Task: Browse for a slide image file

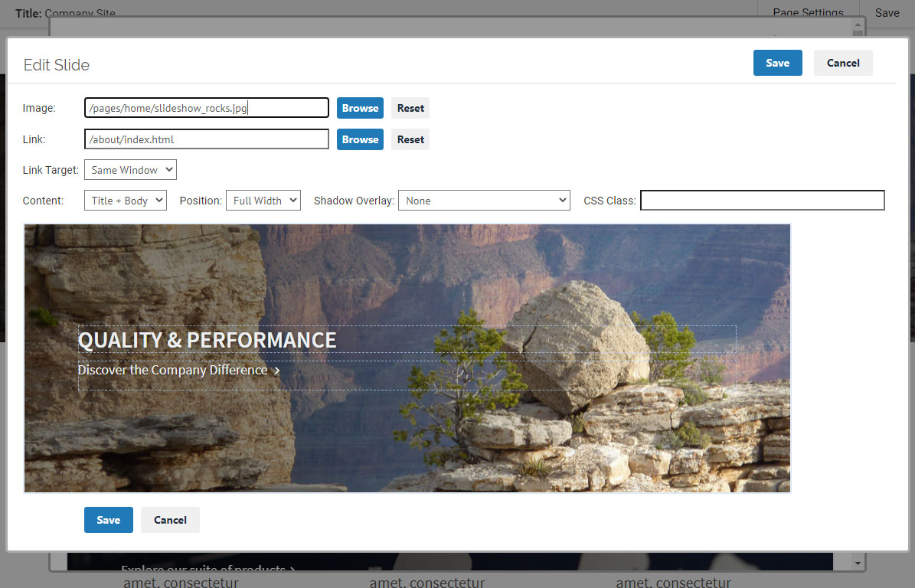Action: point(360,108)
